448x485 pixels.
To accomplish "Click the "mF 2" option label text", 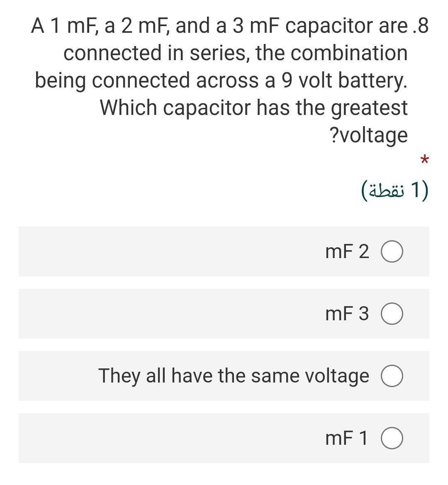I will 348,251.
